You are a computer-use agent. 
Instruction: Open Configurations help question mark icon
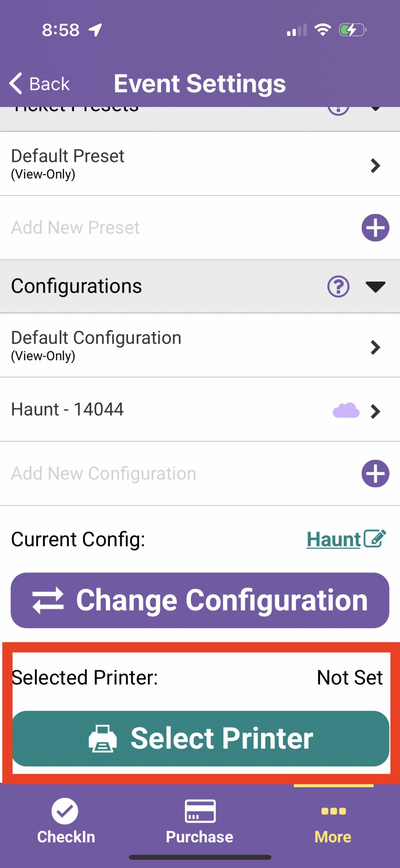point(338,286)
